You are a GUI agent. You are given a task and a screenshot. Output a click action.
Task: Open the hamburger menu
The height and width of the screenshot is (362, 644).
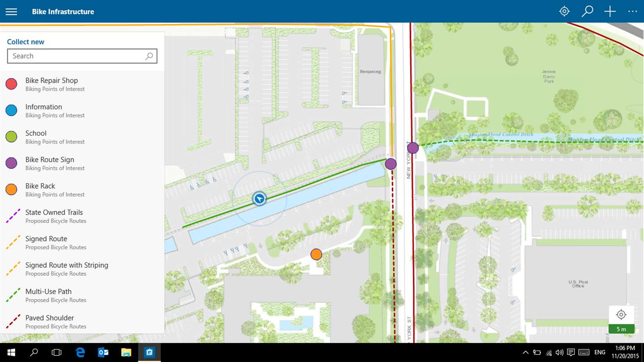click(11, 12)
